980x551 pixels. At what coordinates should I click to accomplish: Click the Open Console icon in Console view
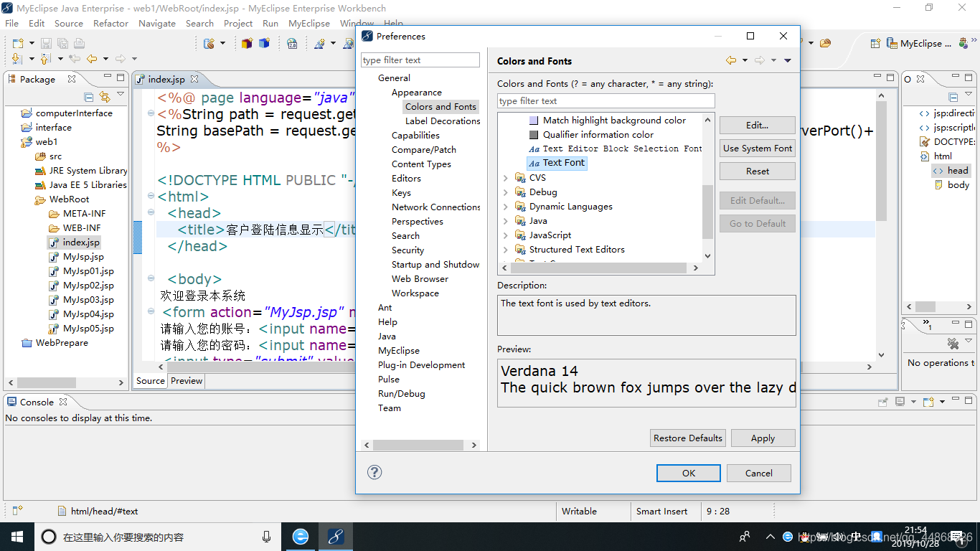[x=928, y=402]
